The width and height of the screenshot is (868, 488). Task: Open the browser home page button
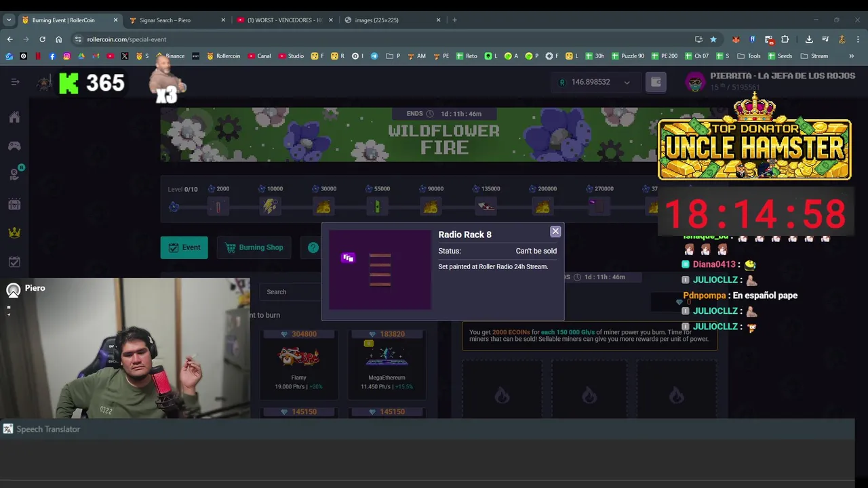[58, 39]
